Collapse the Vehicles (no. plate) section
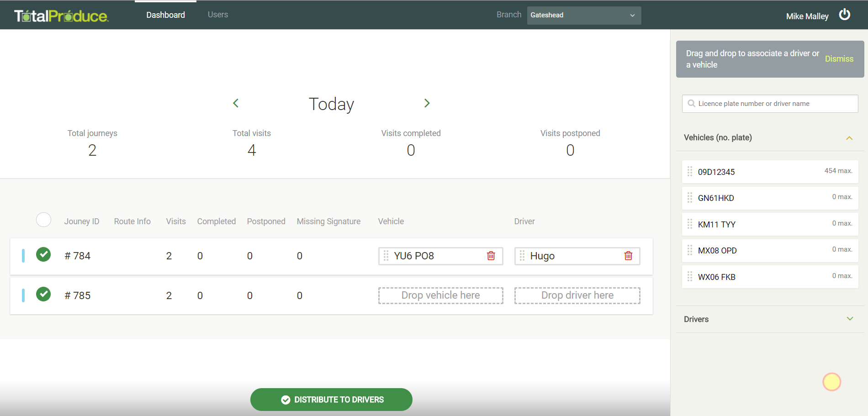The height and width of the screenshot is (416, 868). 849,138
